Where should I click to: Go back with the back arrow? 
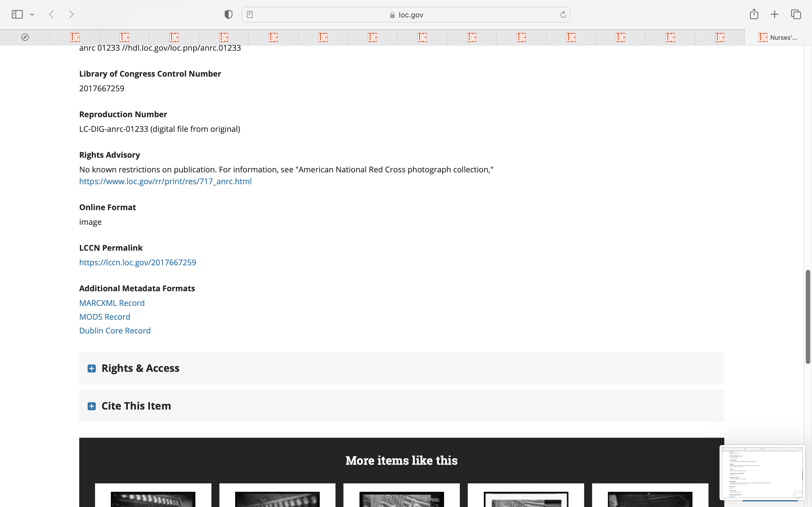pos(51,14)
